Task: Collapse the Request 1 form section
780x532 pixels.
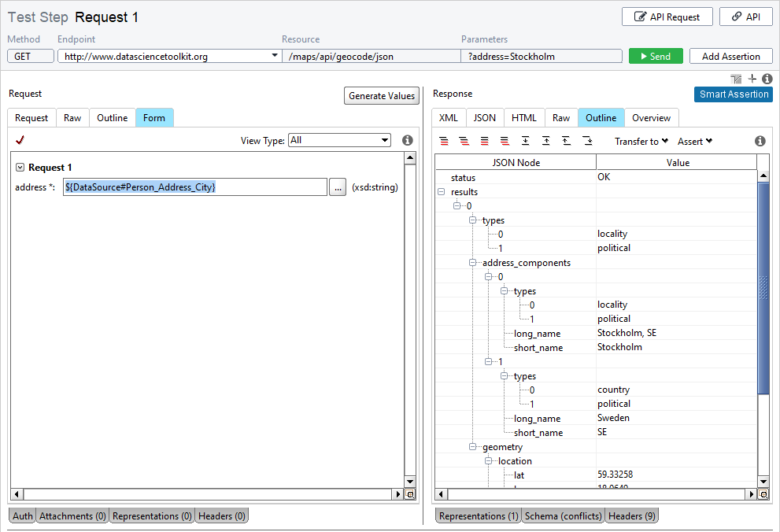Action: coord(20,168)
